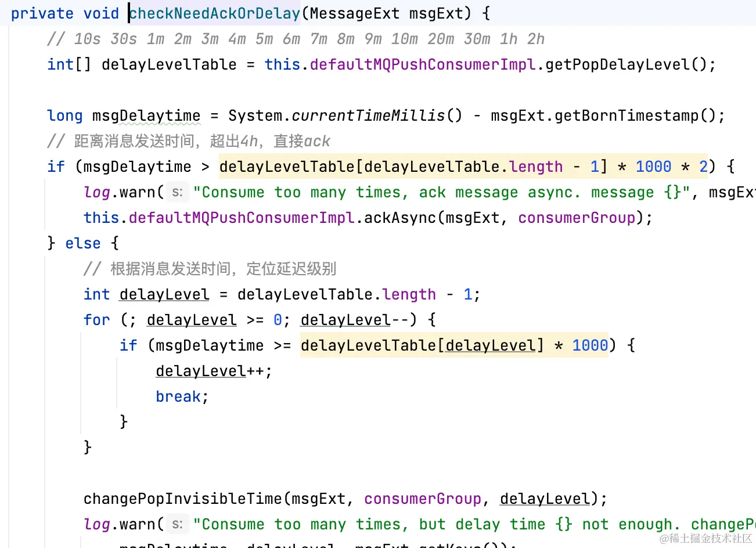Image resolution: width=756 pixels, height=548 pixels.
Task: Click getBornTimestamp() method call
Action: tap(635, 116)
